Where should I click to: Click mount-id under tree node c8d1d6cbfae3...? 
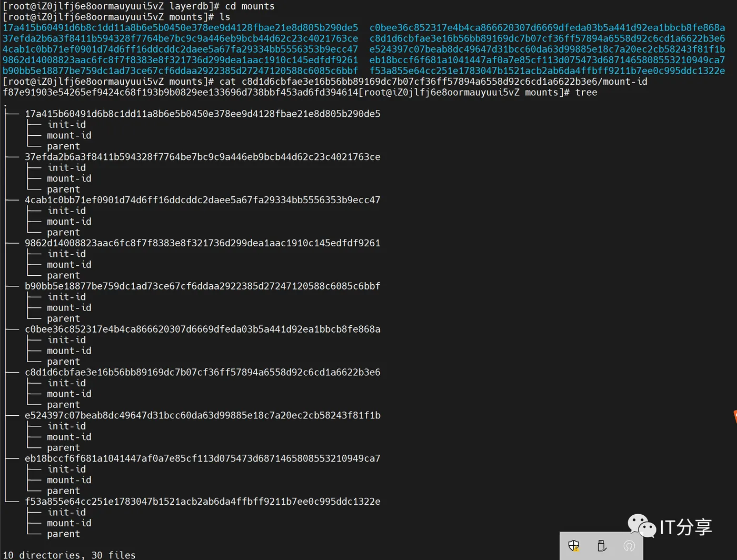click(x=69, y=394)
